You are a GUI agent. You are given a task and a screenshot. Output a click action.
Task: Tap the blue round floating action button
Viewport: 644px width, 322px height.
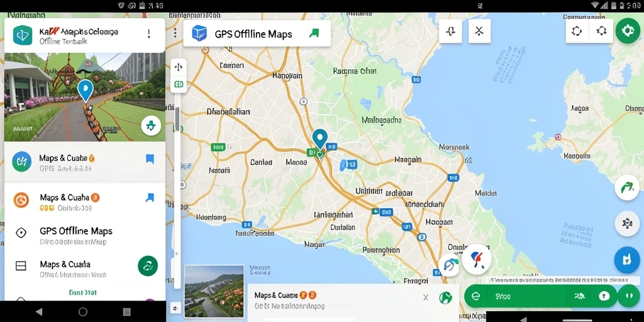[x=627, y=260]
